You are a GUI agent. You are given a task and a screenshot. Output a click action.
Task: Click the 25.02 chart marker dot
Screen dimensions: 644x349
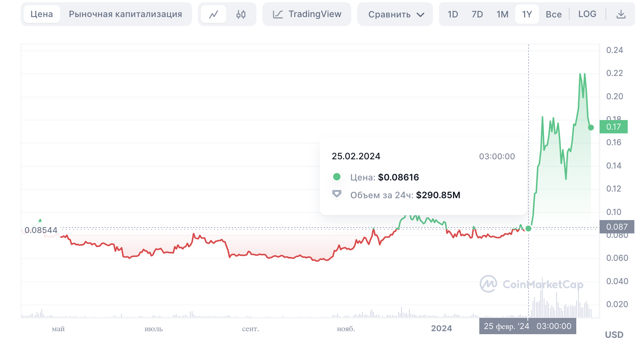tap(529, 228)
